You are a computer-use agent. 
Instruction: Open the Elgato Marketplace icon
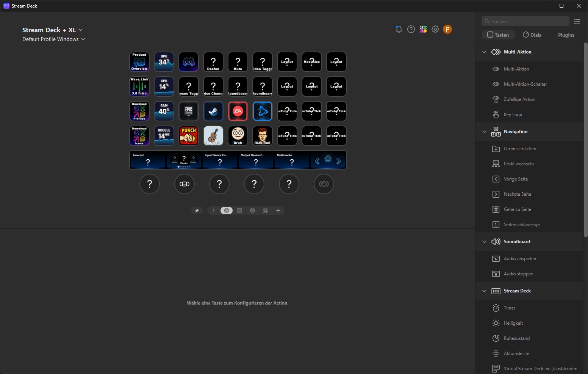coord(423,29)
